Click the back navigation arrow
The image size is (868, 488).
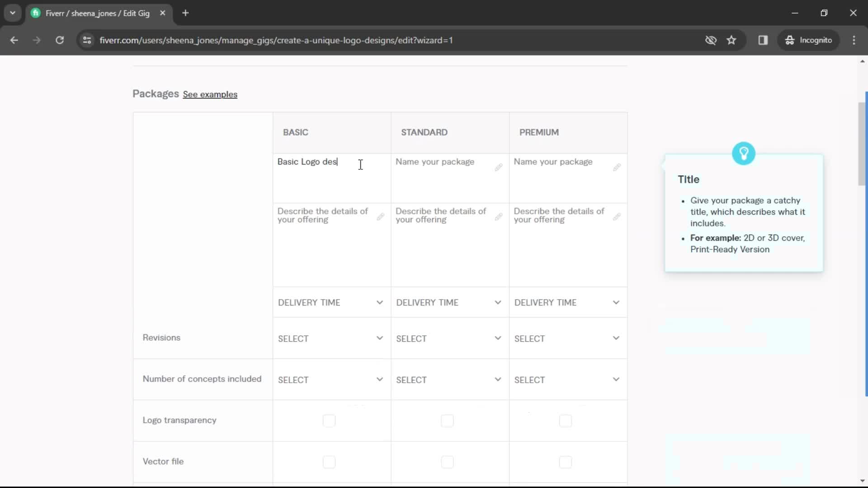click(x=14, y=40)
